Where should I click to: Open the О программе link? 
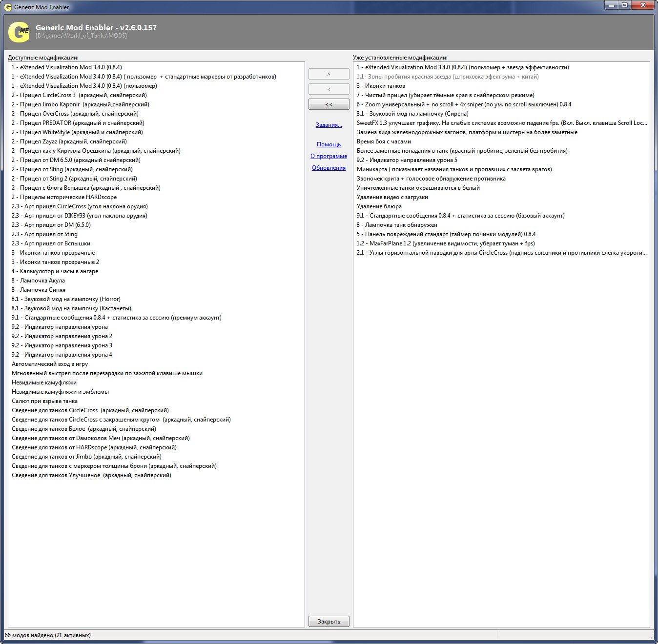tap(329, 156)
